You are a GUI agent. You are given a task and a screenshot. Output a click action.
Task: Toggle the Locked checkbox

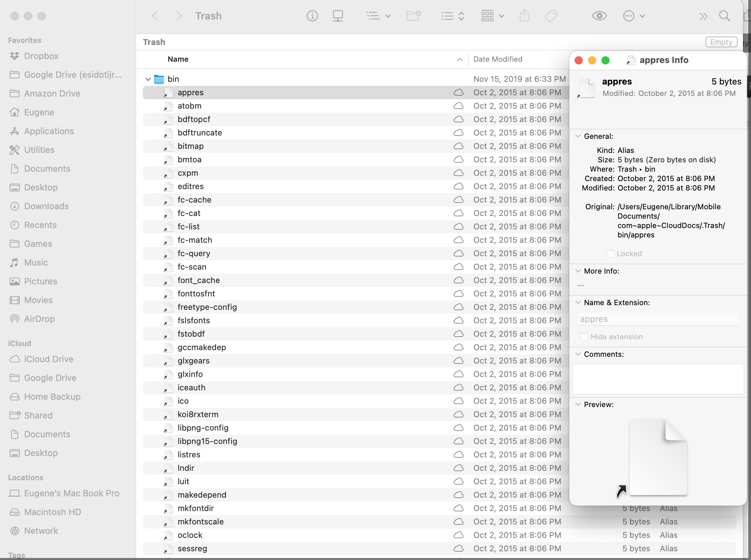point(610,254)
